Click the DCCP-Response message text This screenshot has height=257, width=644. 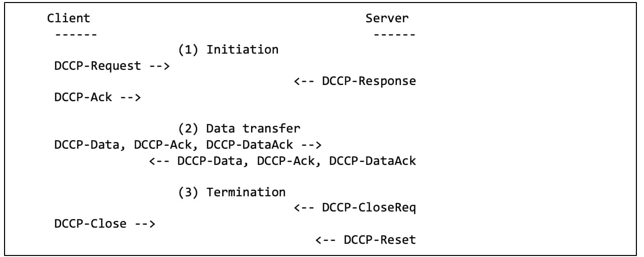369,81
